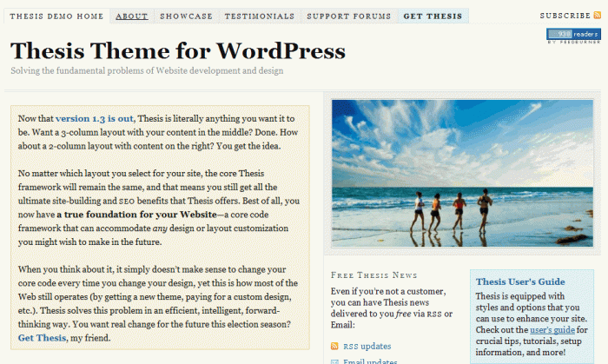Open the Showcase nav tab
The height and width of the screenshot is (364, 608).
point(187,17)
